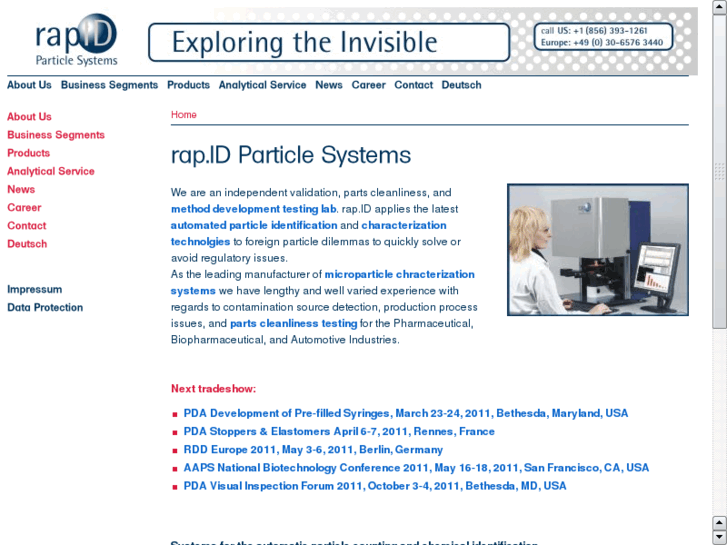Viewport: 727px width, 545px height.
Task: Click the call US and Europe phone box
Action: [x=603, y=37]
